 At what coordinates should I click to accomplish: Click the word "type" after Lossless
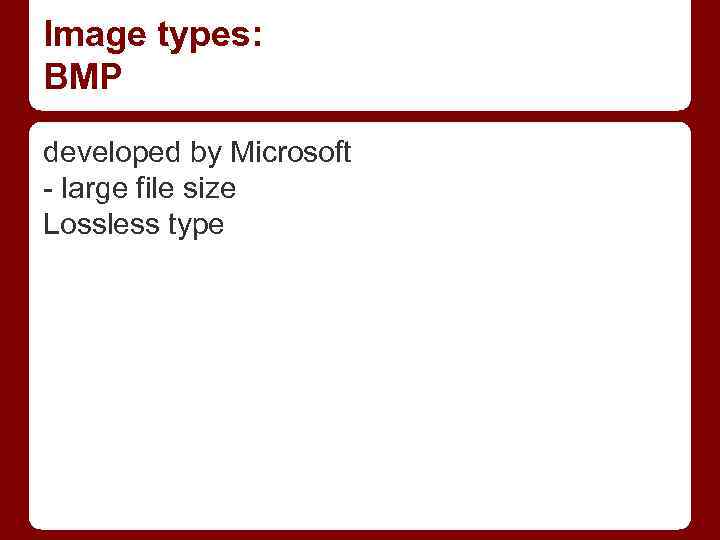point(196,226)
